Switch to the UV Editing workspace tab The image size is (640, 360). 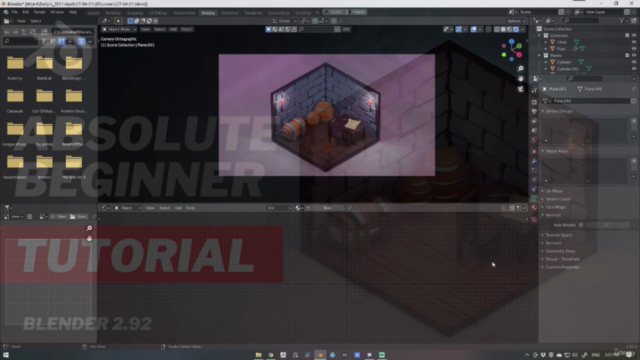[x=158, y=13]
